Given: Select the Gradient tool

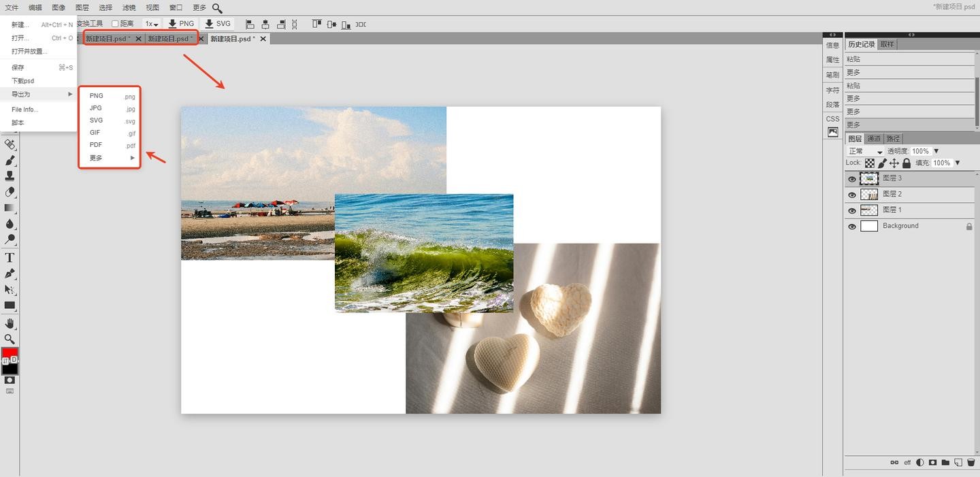Looking at the screenshot, I should point(10,208).
